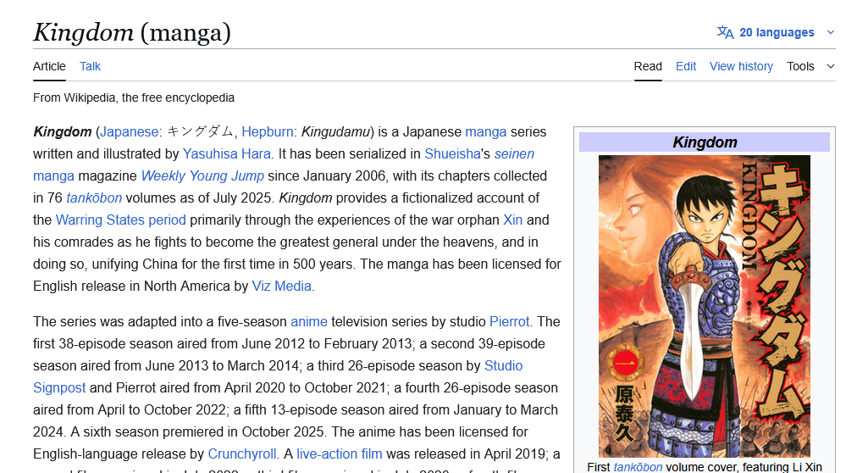This screenshot has width=868, height=473.
Task: Open the Kingdom volume cover image
Action: pyautogui.click(x=705, y=306)
